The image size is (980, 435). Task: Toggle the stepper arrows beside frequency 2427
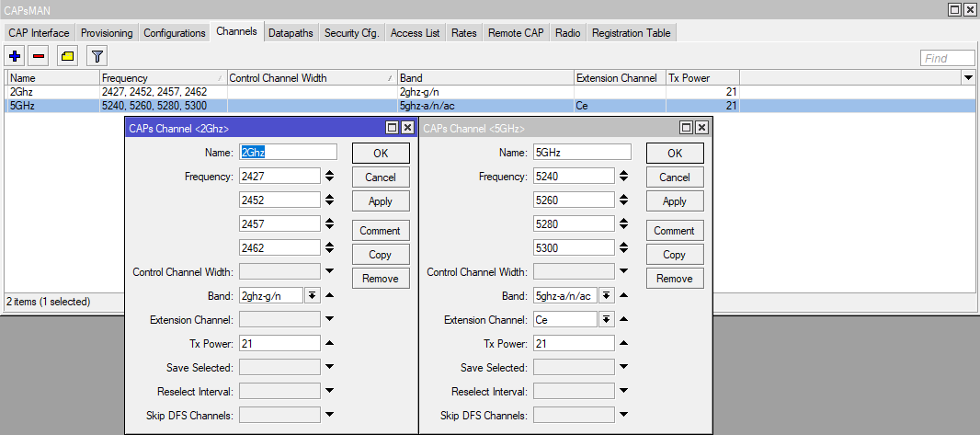329,177
